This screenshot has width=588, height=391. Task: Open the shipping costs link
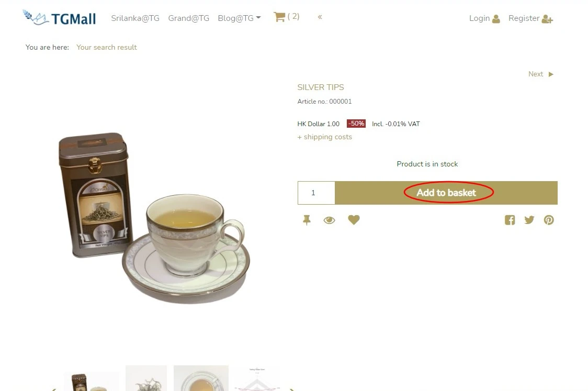pyautogui.click(x=325, y=137)
